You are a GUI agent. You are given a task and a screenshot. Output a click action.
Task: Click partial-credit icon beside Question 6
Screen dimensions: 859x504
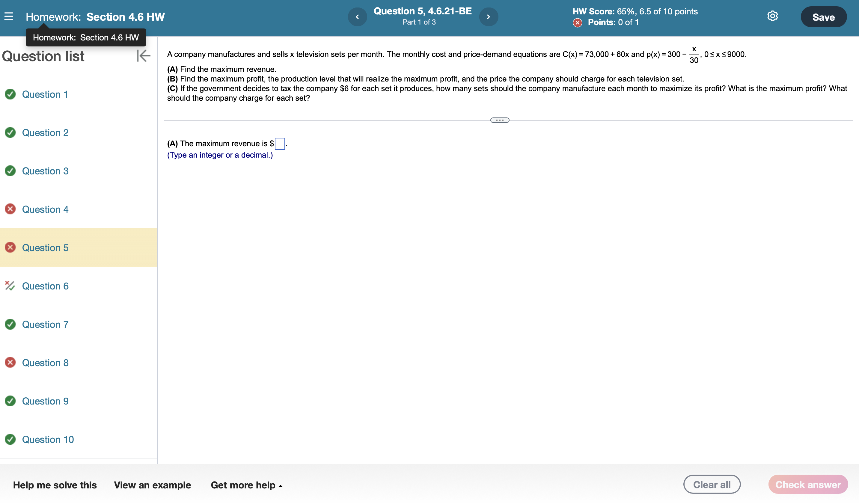tap(10, 286)
